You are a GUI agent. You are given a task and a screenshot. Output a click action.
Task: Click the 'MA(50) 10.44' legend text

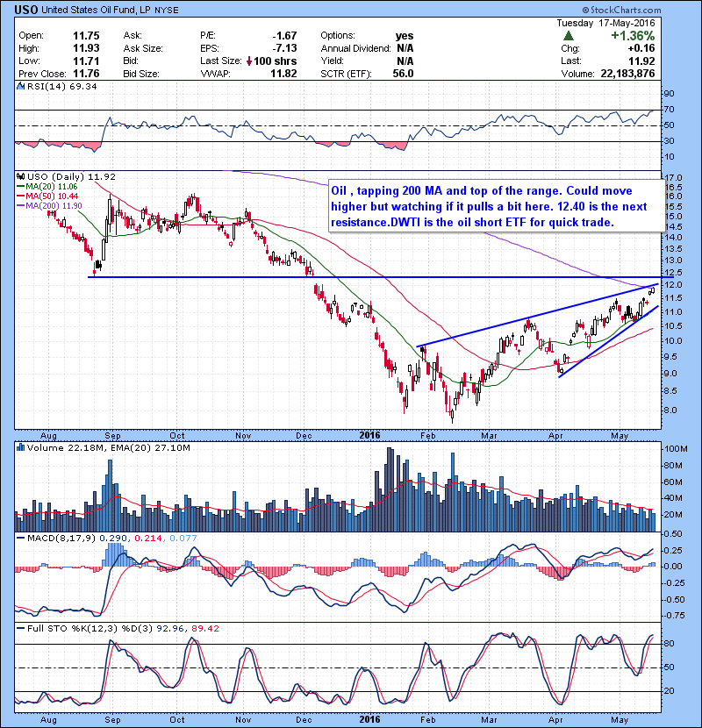52,196
